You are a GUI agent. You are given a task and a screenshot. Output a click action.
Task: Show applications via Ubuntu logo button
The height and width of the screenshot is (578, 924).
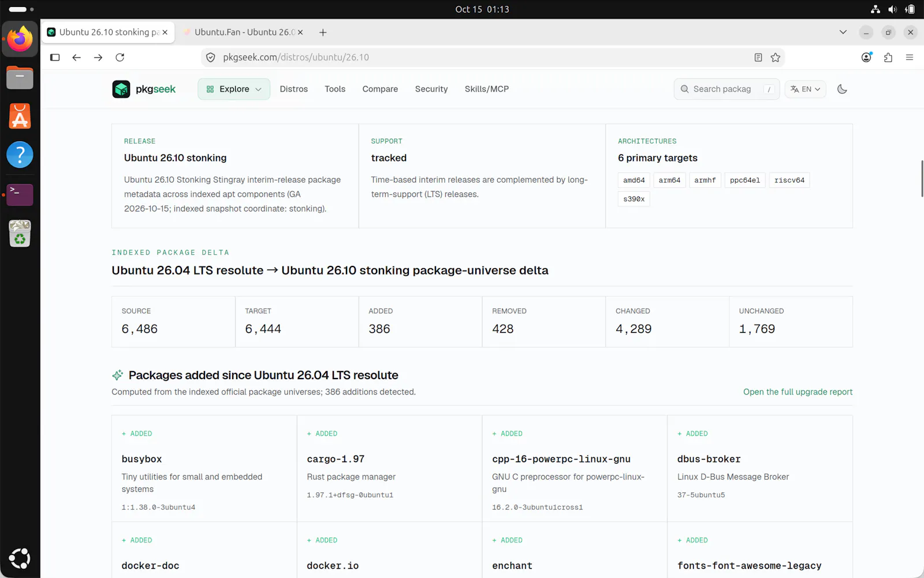click(x=20, y=558)
